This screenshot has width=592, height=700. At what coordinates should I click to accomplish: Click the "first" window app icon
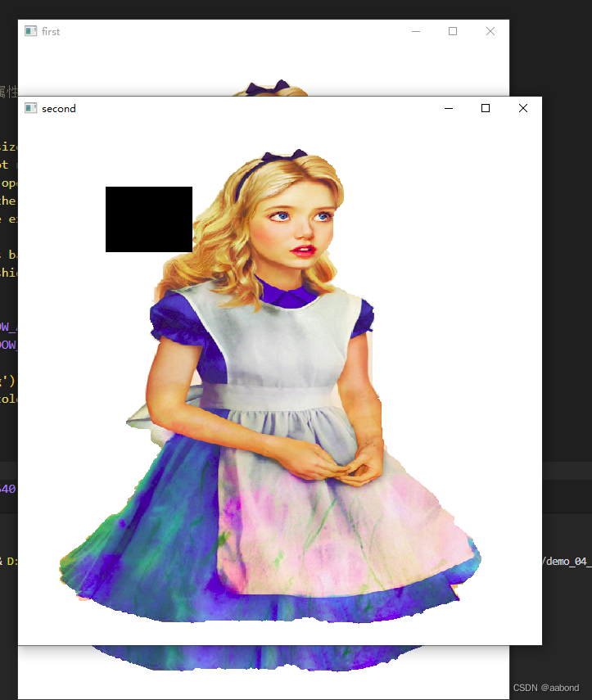click(x=31, y=31)
